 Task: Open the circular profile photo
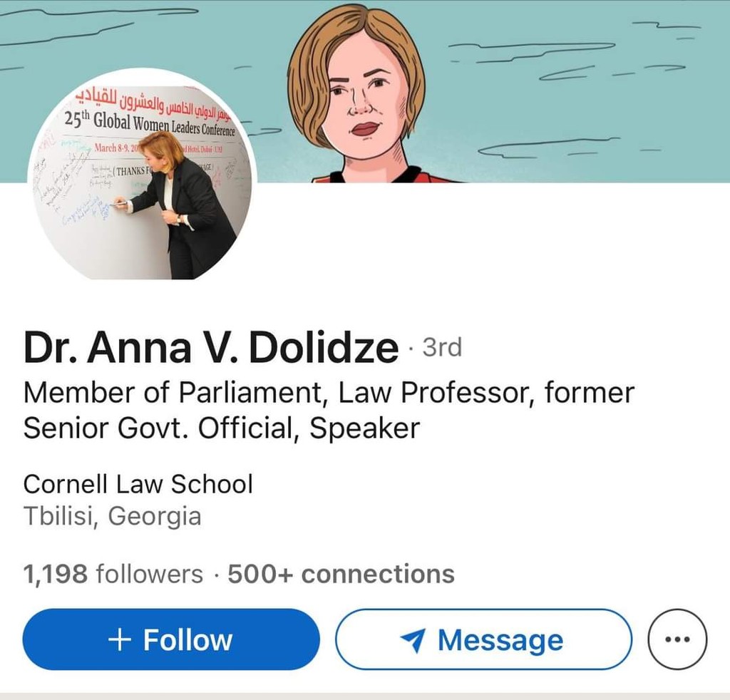click(x=143, y=178)
